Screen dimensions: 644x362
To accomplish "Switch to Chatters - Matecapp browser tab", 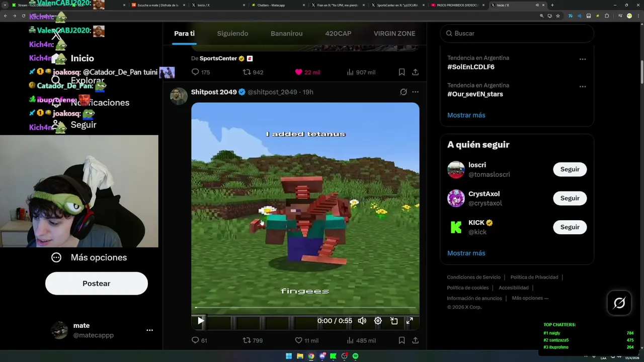I will click(x=278, y=5).
